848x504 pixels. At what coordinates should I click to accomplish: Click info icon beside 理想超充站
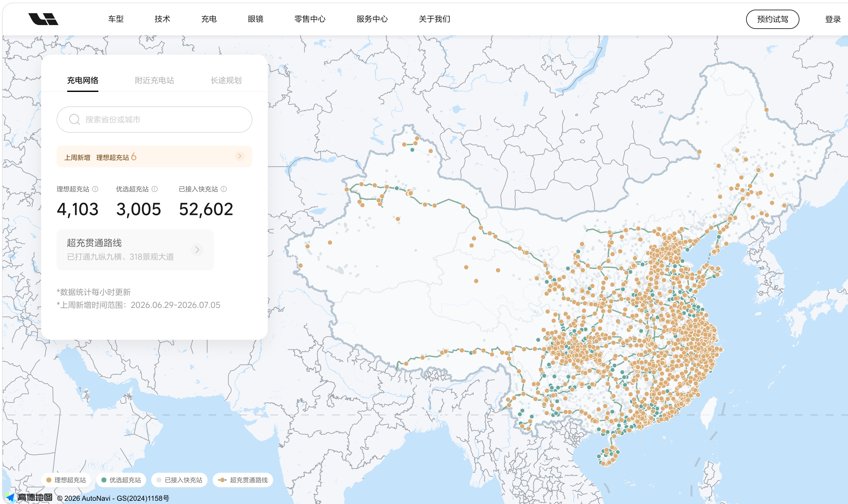point(95,189)
